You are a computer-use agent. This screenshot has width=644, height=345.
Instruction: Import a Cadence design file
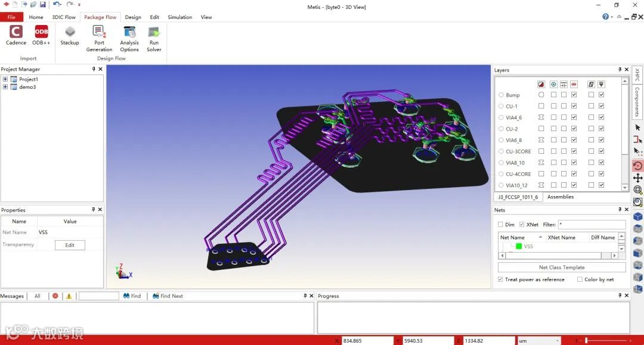16,35
